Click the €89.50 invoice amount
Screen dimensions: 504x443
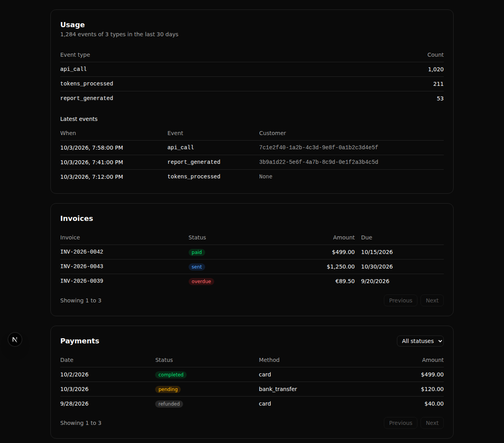coord(345,281)
